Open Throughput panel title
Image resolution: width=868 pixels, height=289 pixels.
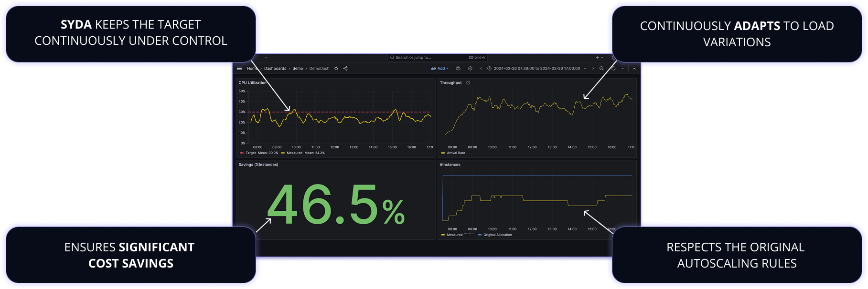coord(450,83)
